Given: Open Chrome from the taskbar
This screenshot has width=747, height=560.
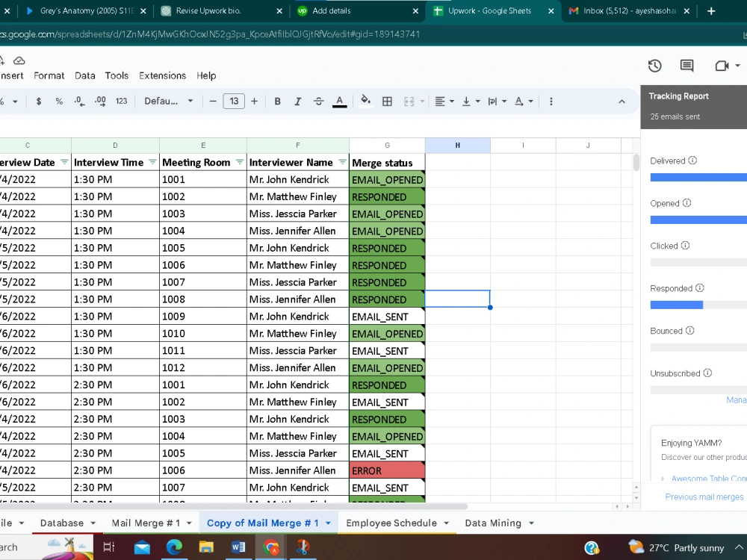Looking at the screenshot, I should coord(270,547).
